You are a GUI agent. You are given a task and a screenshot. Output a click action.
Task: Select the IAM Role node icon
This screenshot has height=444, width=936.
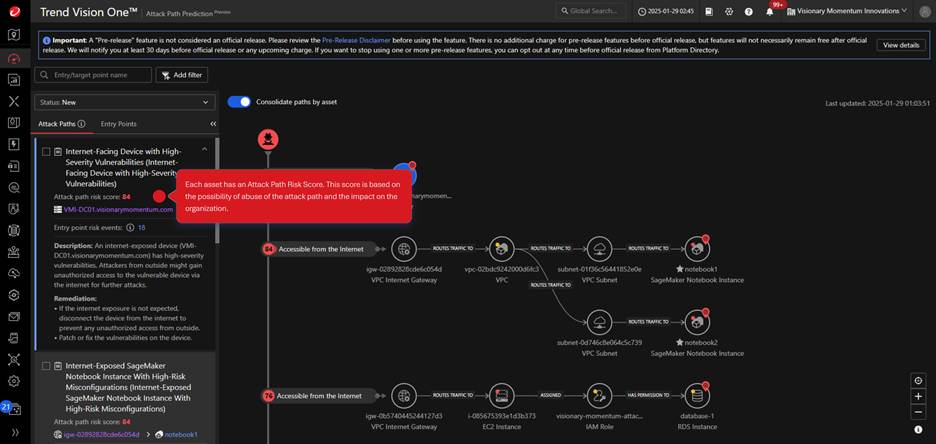pos(599,395)
